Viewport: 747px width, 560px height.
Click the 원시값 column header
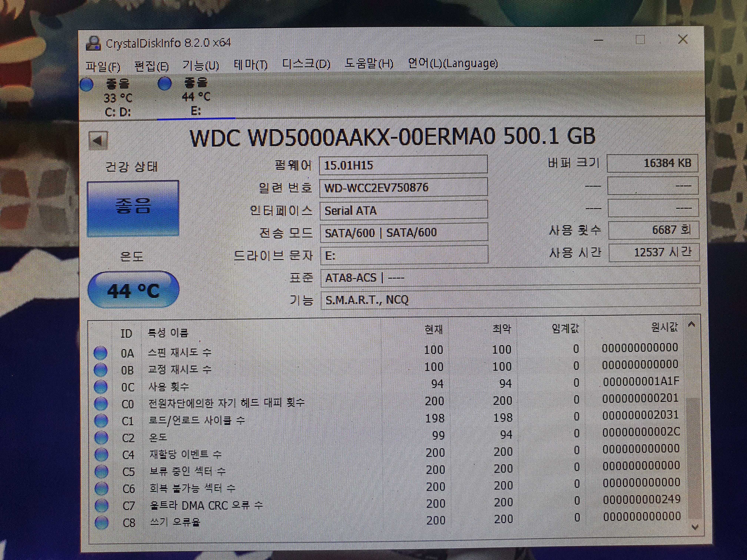[x=664, y=327]
